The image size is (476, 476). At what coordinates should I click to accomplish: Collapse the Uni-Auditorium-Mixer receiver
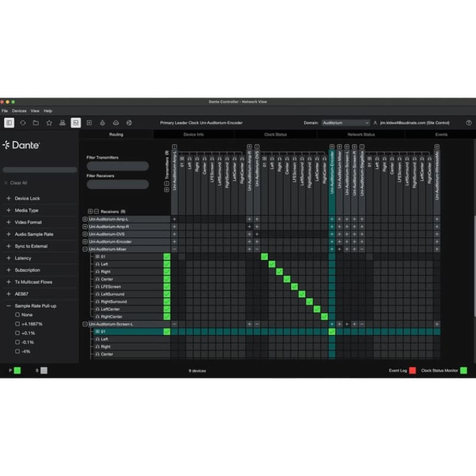tap(85, 249)
